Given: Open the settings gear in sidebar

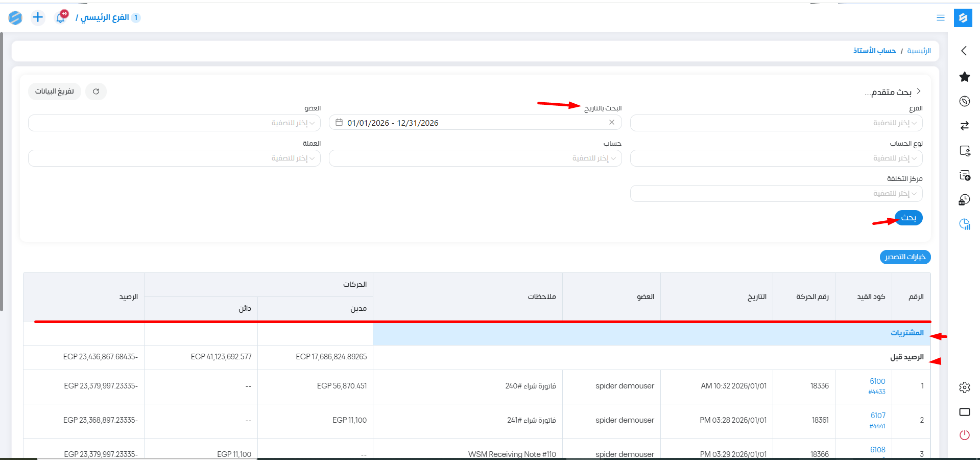Looking at the screenshot, I should pos(964,387).
